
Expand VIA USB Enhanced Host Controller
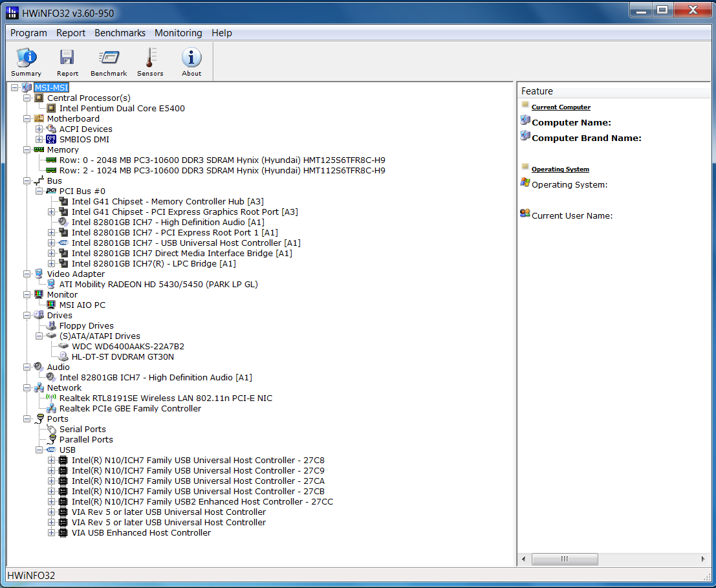(52, 533)
